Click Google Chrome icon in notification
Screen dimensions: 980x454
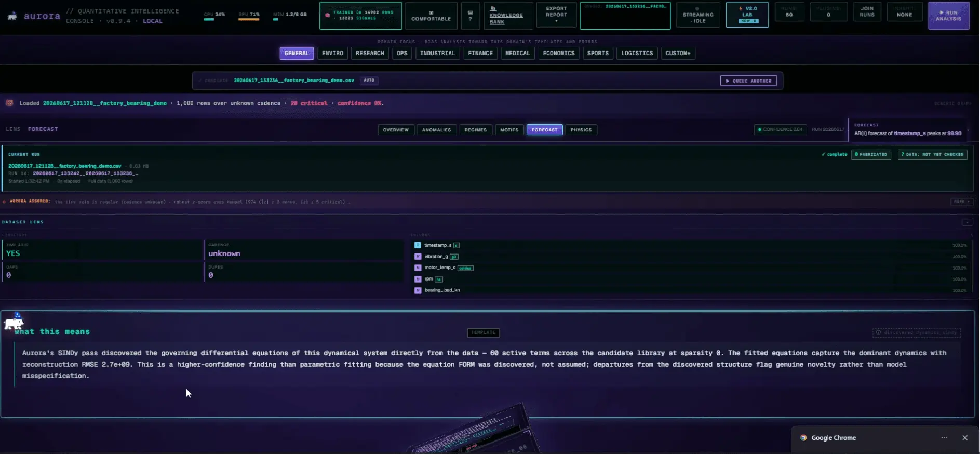coord(803,438)
